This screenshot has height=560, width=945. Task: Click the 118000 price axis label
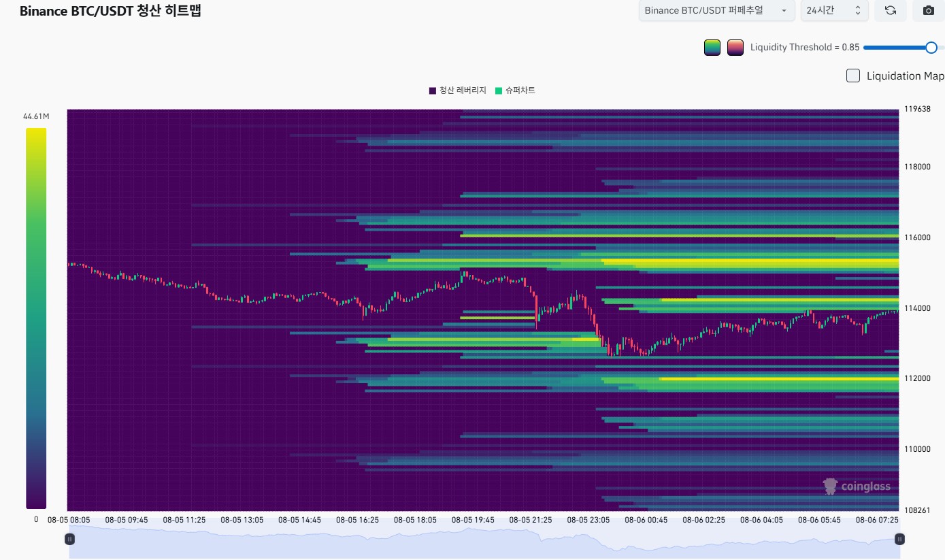pos(916,167)
